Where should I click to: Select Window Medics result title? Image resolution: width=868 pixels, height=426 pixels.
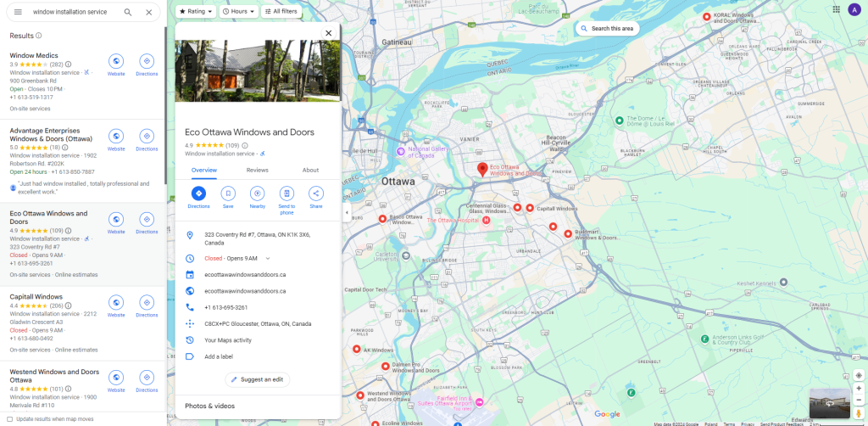pyautogui.click(x=34, y=55)
